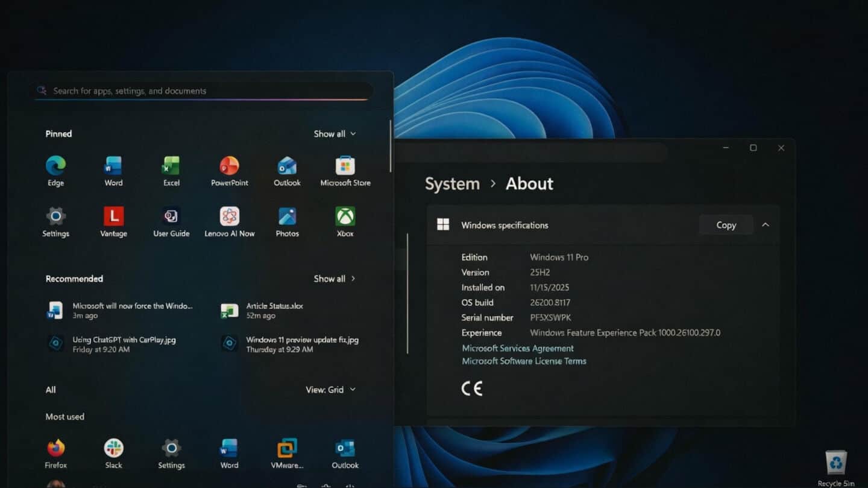Open the View: Grid dropdown
868x488 pixels.
click(x=330, y=390)
